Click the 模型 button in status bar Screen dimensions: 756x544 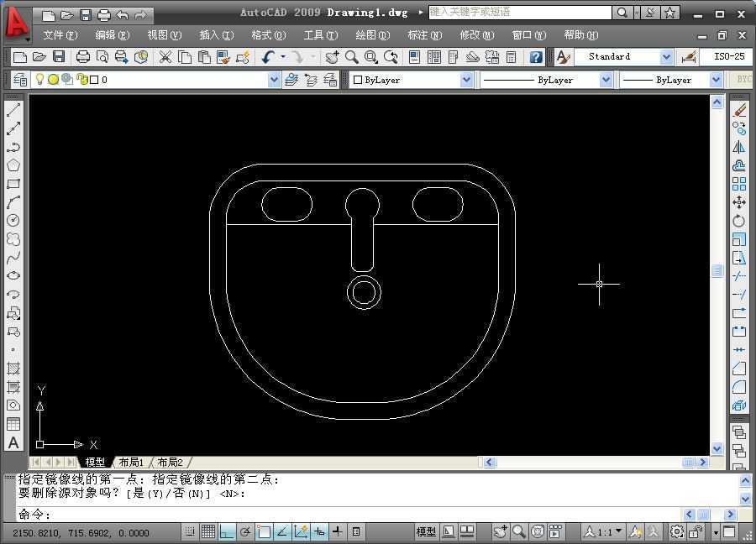[x=426, y=531]
